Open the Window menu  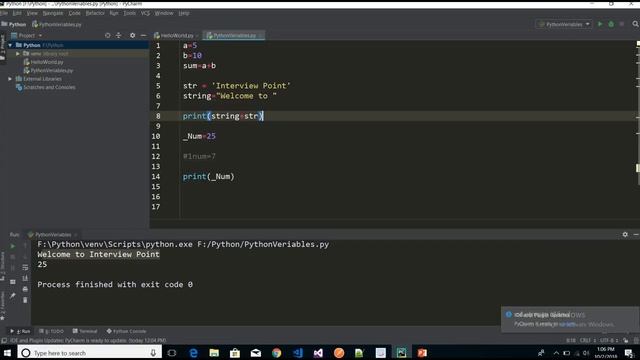click(x=164, y=13)
